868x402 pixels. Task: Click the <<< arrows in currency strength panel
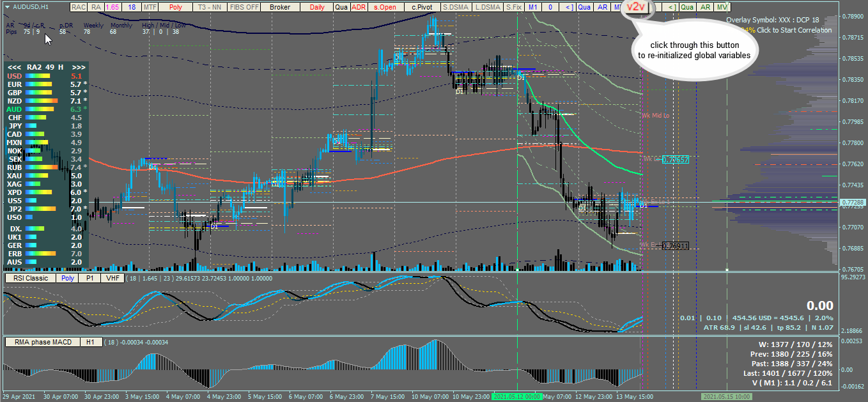[13, 66]
